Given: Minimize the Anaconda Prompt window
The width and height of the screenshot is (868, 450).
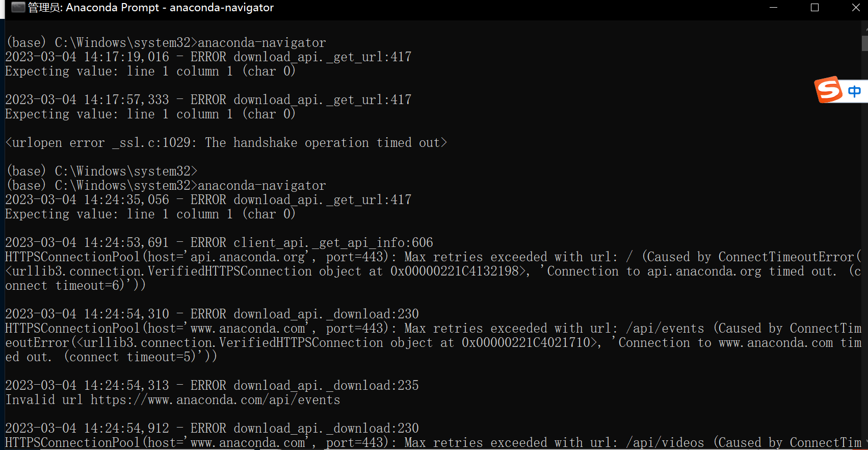Looking at the screenshot, I should [773, 8].
